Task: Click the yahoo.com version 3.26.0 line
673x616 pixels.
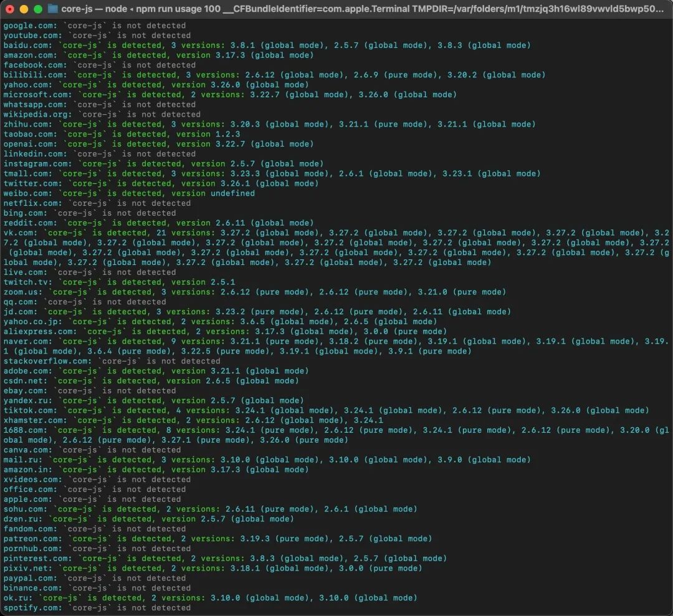Action: click(x=156, y=85)
